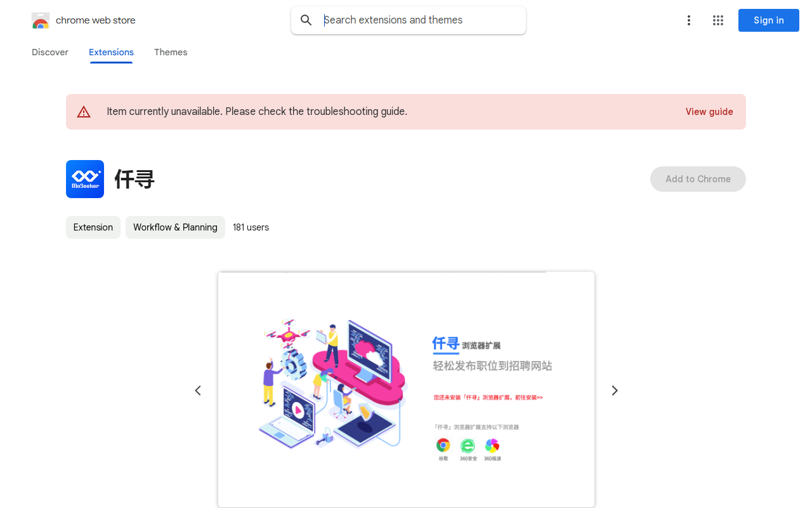
Task: Select the Extensions tab
Action: tap(111, 52)
